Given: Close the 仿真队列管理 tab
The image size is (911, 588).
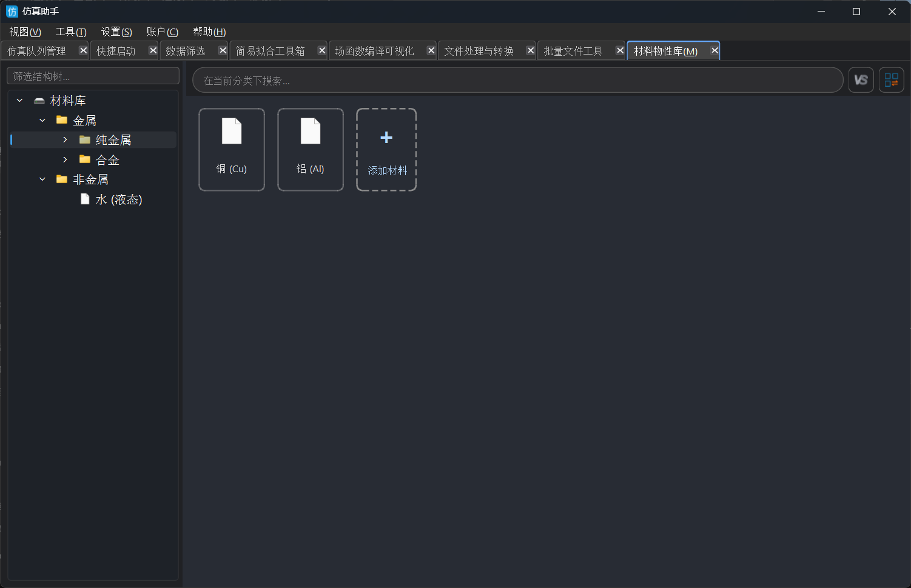Looking at the screenshot, I should 83,50.
